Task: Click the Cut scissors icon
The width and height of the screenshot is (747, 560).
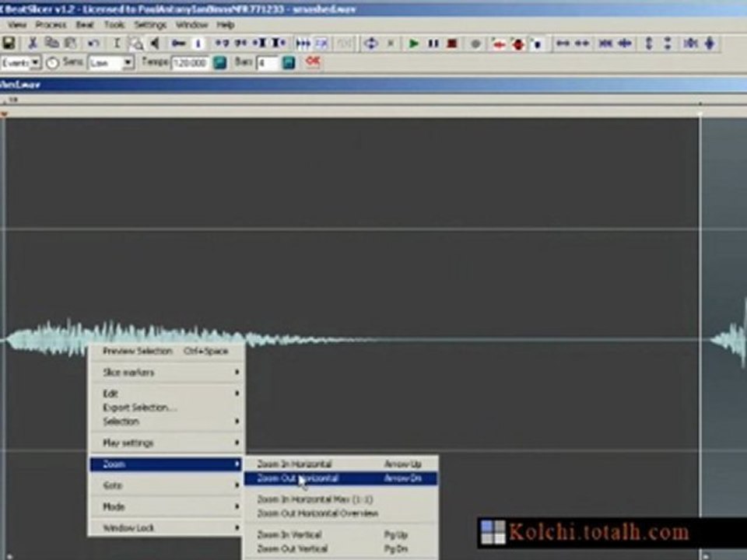Action: 33,44
